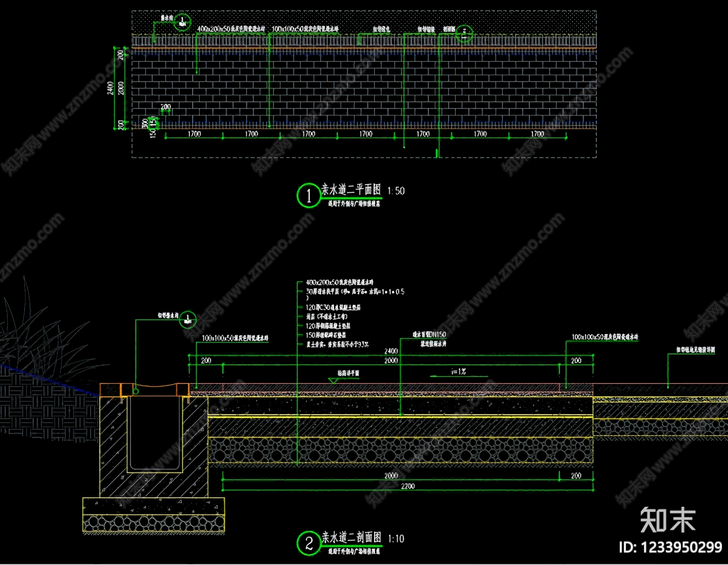The height and width of the screenshot is (565, 728).
Task: Click the detail callout circle in the plan's upper-left
Action: pyautogui.click(x=182, y=22)
